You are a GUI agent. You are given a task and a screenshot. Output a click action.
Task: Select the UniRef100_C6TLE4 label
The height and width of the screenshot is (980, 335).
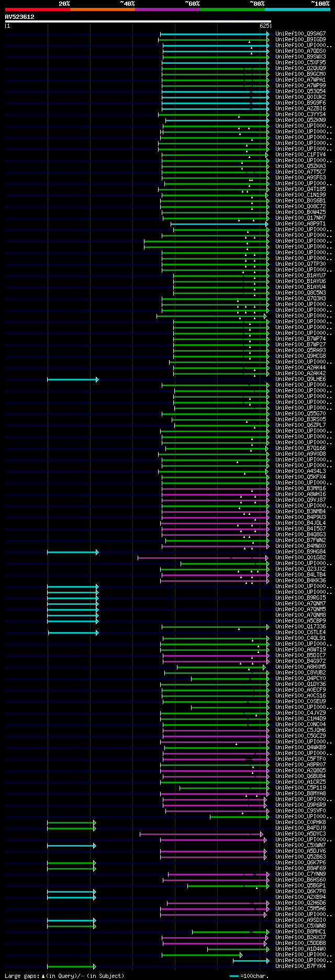click(x=300, y=633)
